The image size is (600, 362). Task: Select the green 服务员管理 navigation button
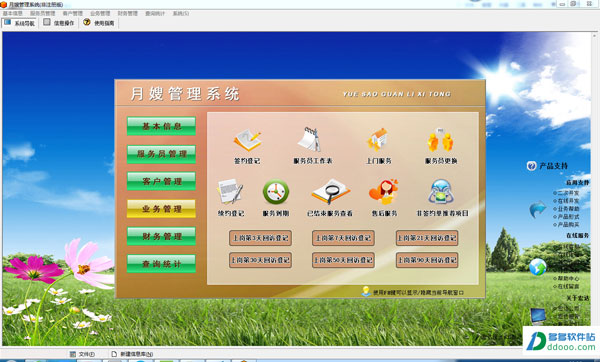click(x=161, y=154)
